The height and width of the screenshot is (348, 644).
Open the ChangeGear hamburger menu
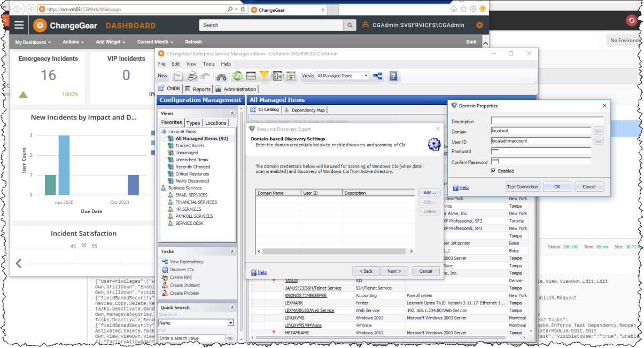point(19,25)
